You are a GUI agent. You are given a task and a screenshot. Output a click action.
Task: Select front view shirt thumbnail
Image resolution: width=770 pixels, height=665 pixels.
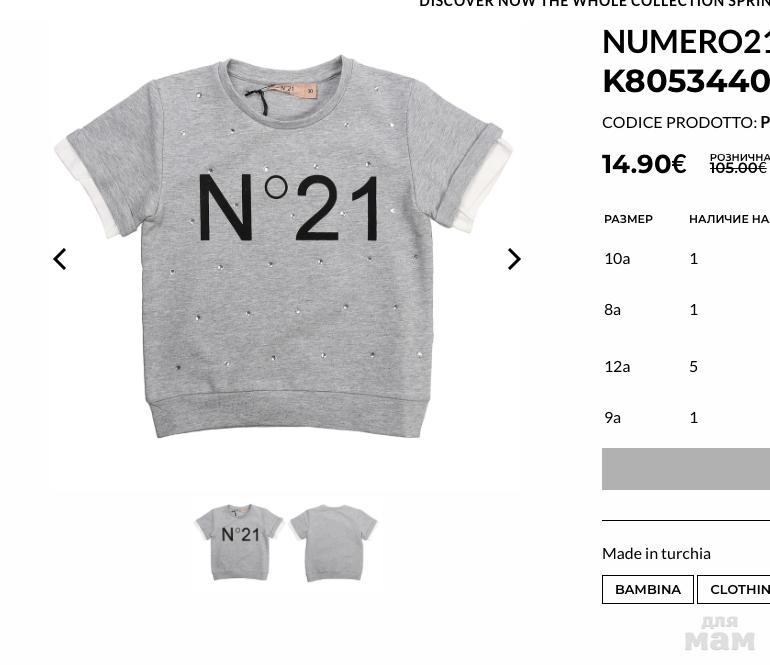239,542
